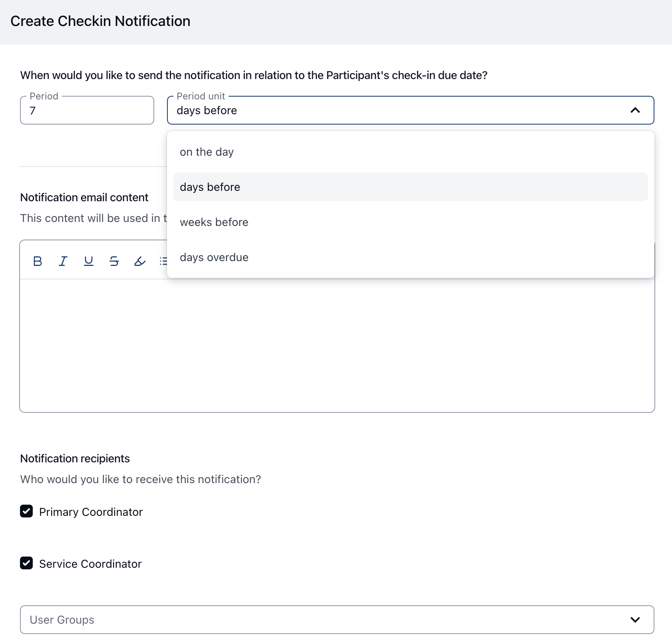Select the highlighter marker tool
The height and width of the screenshot is (642, 672).
pos(140,261)
